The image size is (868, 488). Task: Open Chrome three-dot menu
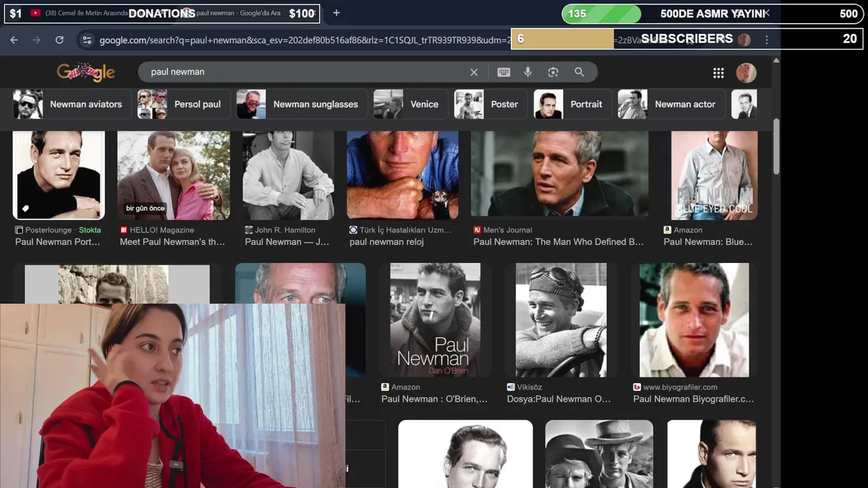click(767, 40)
